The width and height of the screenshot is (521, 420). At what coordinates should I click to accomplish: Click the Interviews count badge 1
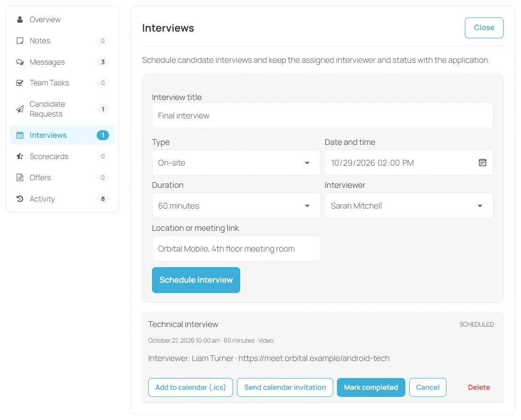(103, 135)
